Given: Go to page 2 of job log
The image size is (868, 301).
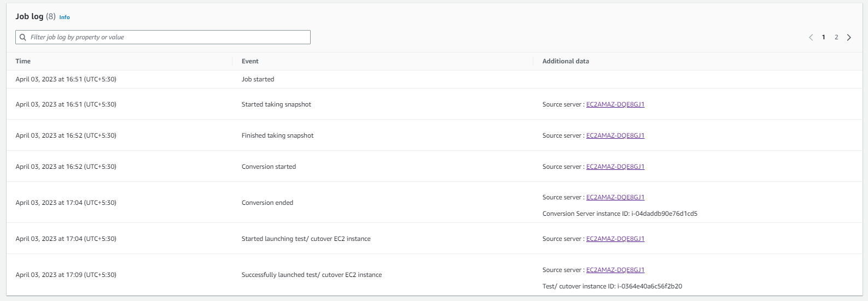Looking at the screenshot, I should (x=836, y=37).
